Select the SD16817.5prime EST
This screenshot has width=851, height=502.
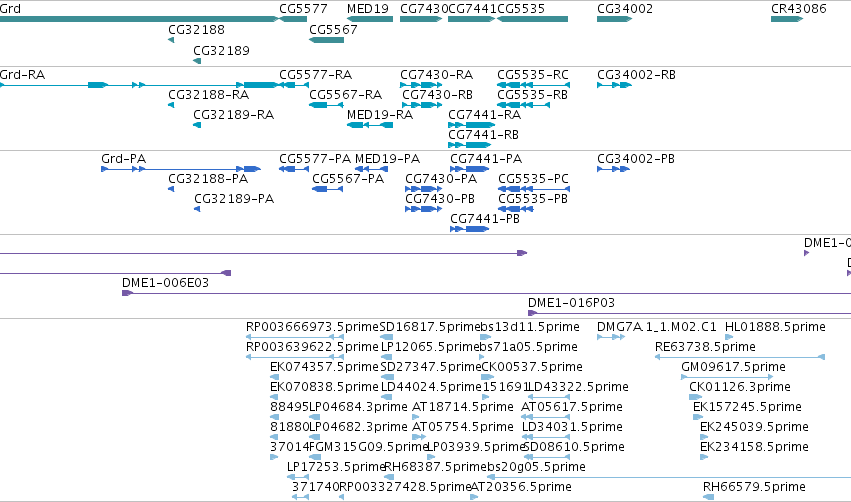point(386,337)
